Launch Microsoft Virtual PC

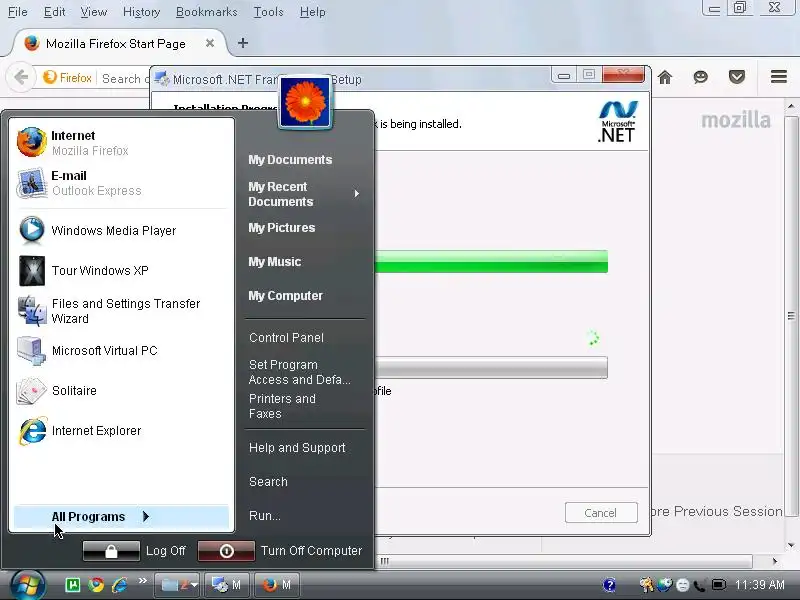point(121,351)
